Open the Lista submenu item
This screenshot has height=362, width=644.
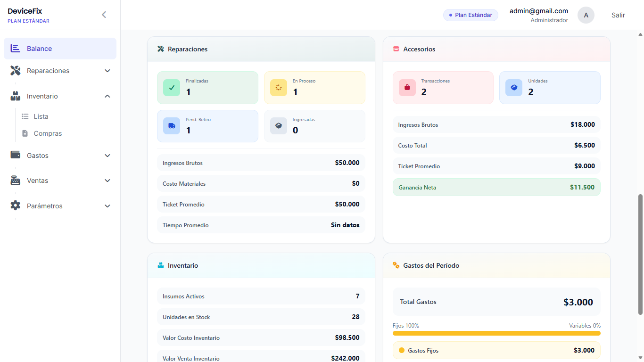tap(40, 116)
